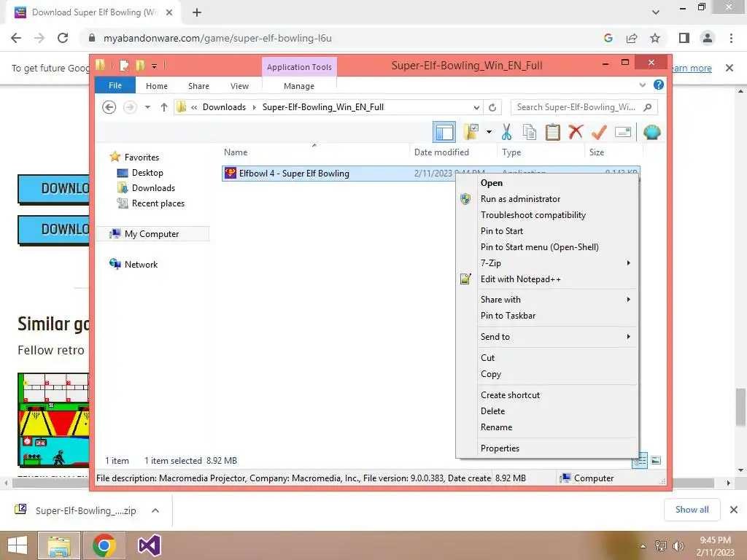The image size is (747, 560).
Task: Click the Explorer Help question mark
Action: pos(659,85)
